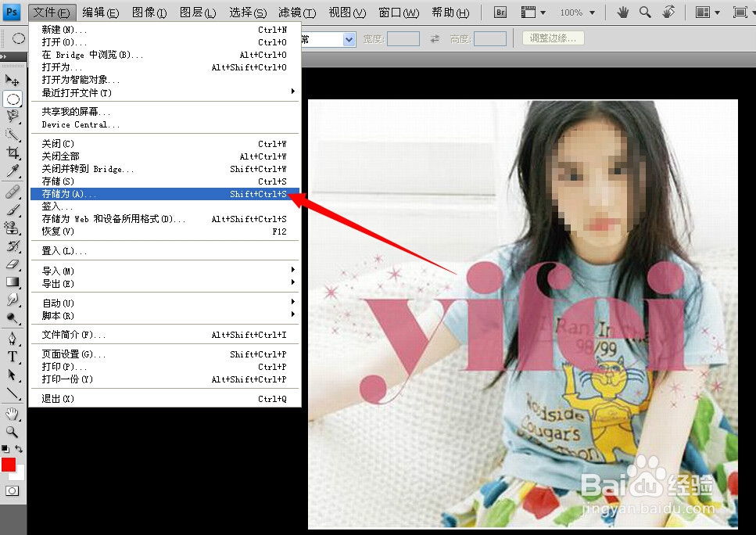The height and width of the screenshot is (535, 756).
Task: Select the Zoom tool in toolbox
Action: [13, 431]
